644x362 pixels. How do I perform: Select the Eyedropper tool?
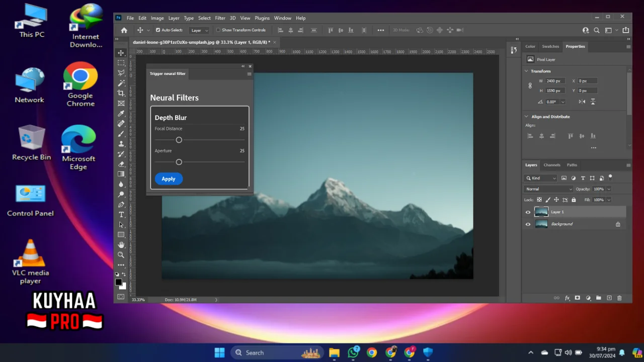(x=121, y=114)
